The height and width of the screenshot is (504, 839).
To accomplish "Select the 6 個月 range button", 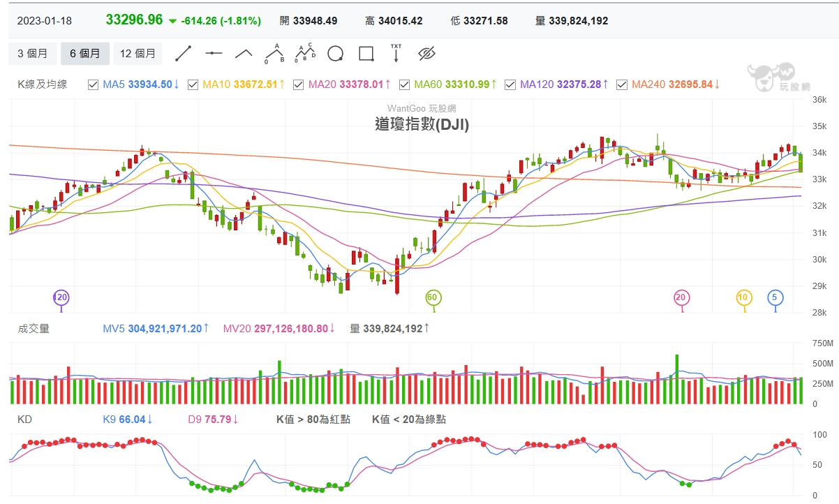I will click(84, 54).
